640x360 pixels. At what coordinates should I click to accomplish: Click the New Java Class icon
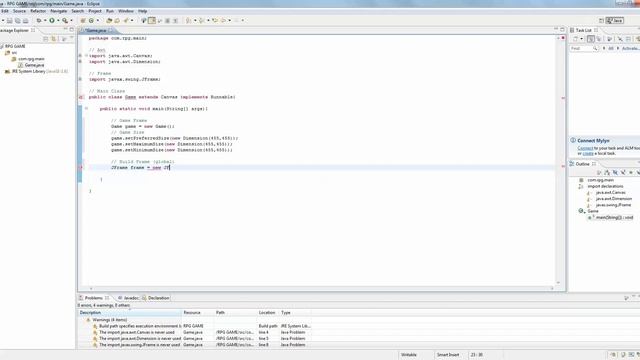pos(91,20)
